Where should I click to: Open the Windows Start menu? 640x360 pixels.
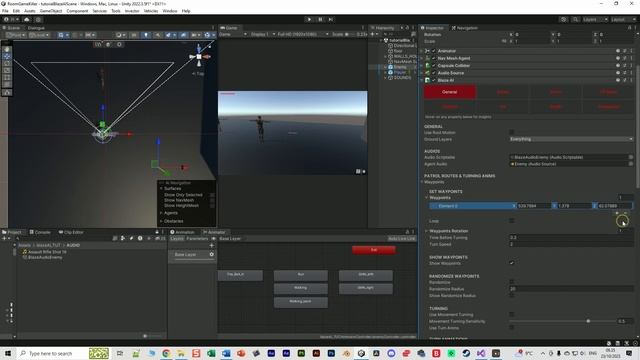[8, 353]
